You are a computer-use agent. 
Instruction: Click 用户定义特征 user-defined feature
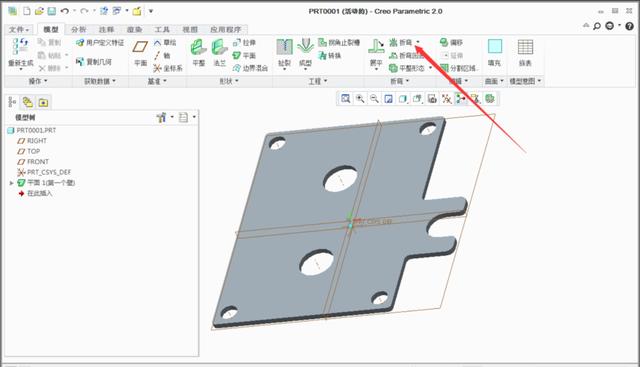click(x=100, y=42)
